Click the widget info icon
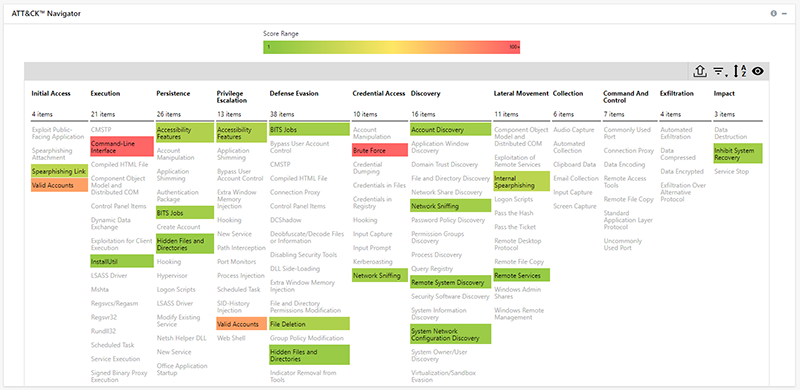The width and height of the screenshot is (800, 390). [773, 14]
